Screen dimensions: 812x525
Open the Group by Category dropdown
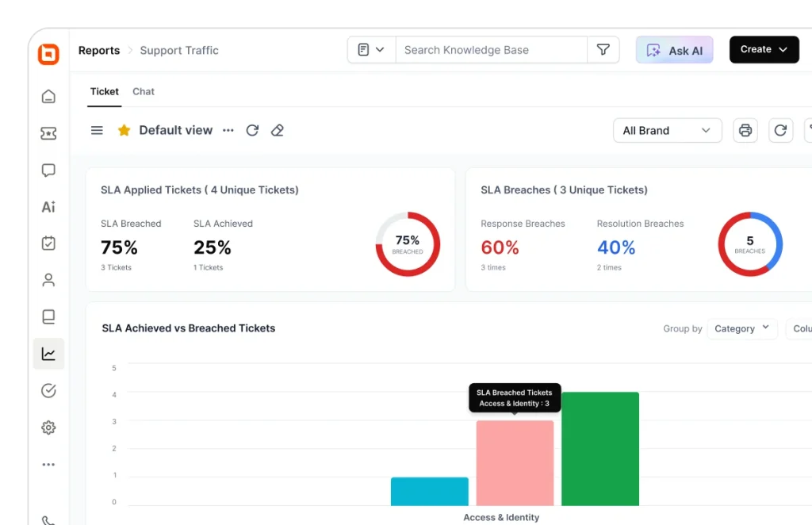(x=741, y=329)
